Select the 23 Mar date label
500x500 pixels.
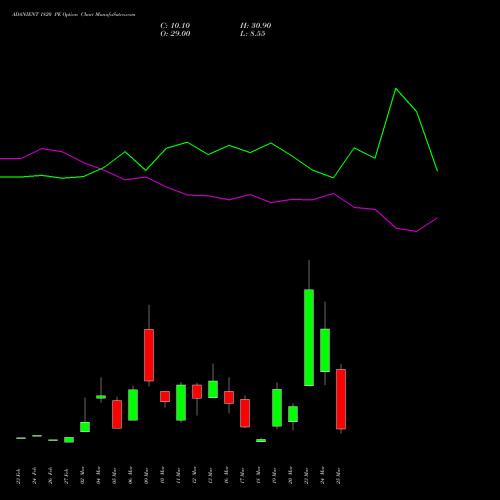click(x=306, y=475)
